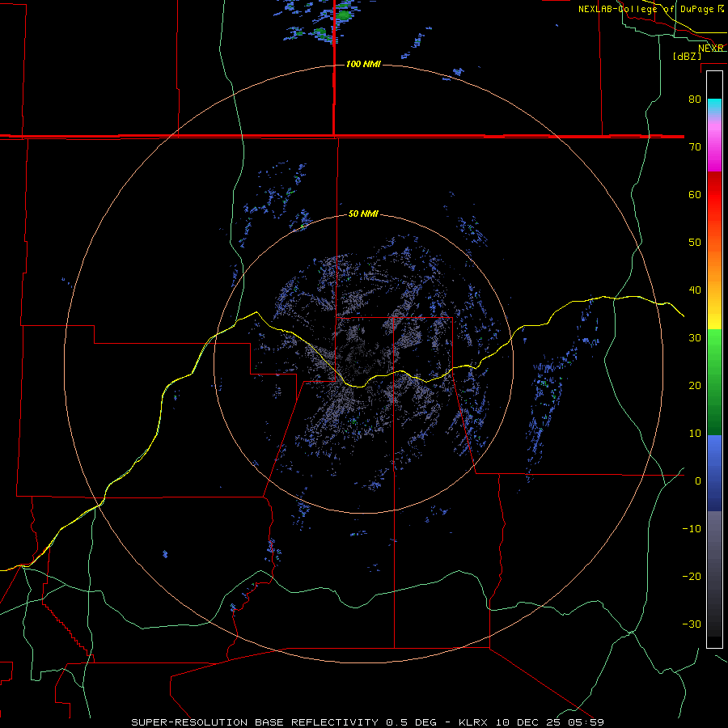Click the green segment of the color bar
The image size is (728, 728).
point(714,382)
